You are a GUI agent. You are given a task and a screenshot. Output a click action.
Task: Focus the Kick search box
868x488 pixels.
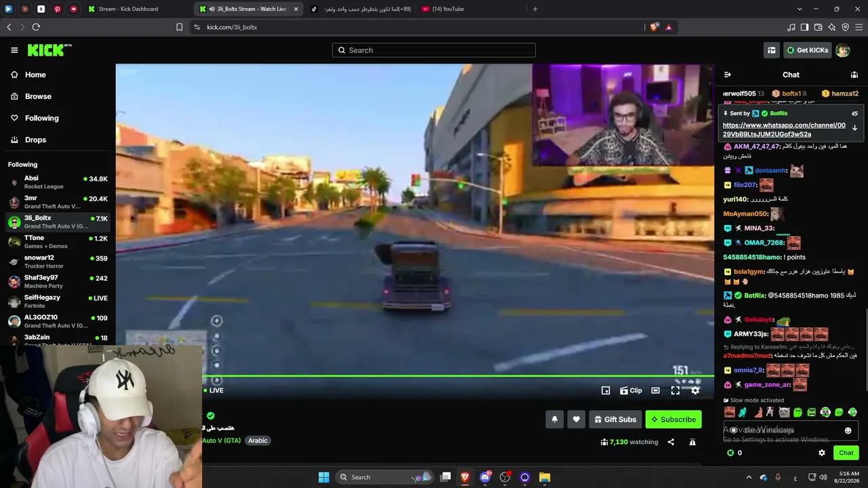click(434, 50)
